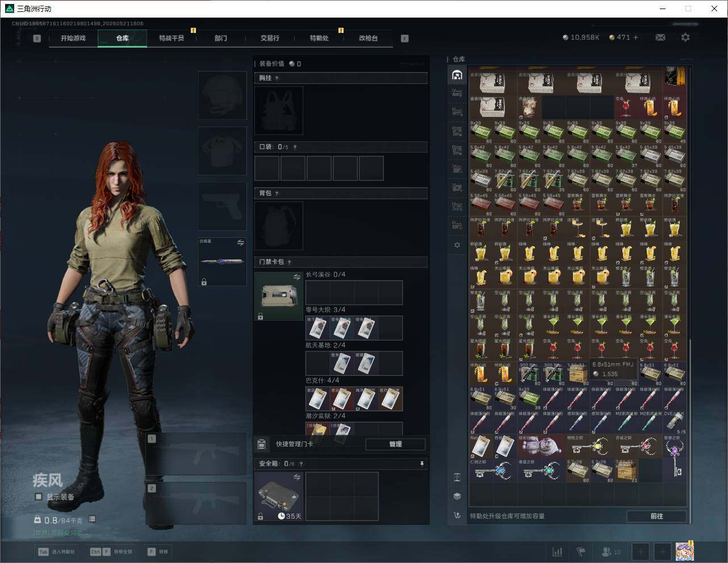Click the 10,958K currency balance
This screenshot has width=728, height=563.
(x=581, y=37)
